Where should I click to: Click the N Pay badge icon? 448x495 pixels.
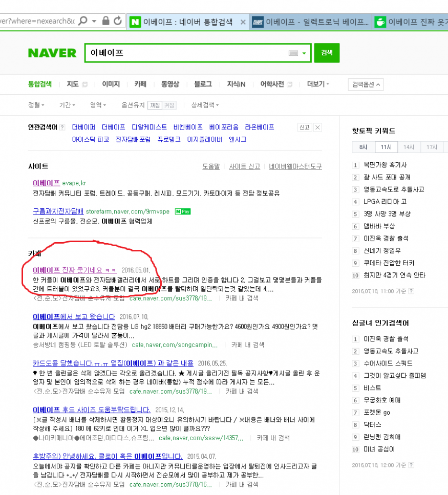[182, 211]
